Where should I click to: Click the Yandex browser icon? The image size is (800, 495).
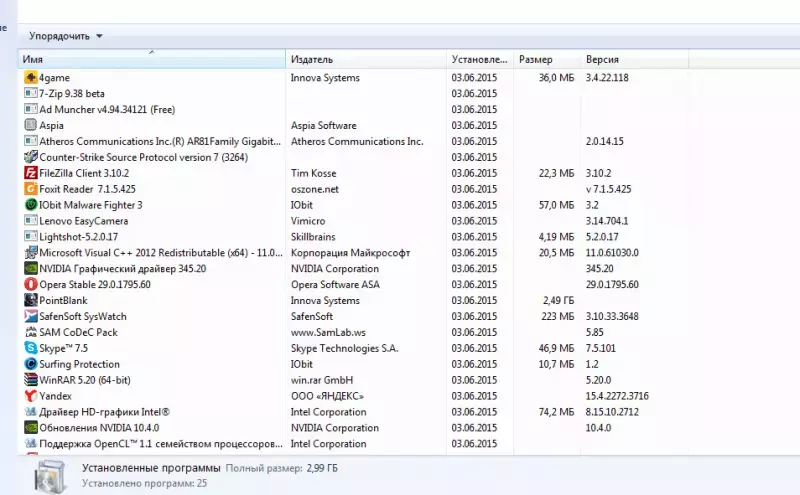(x=31, y=395)
